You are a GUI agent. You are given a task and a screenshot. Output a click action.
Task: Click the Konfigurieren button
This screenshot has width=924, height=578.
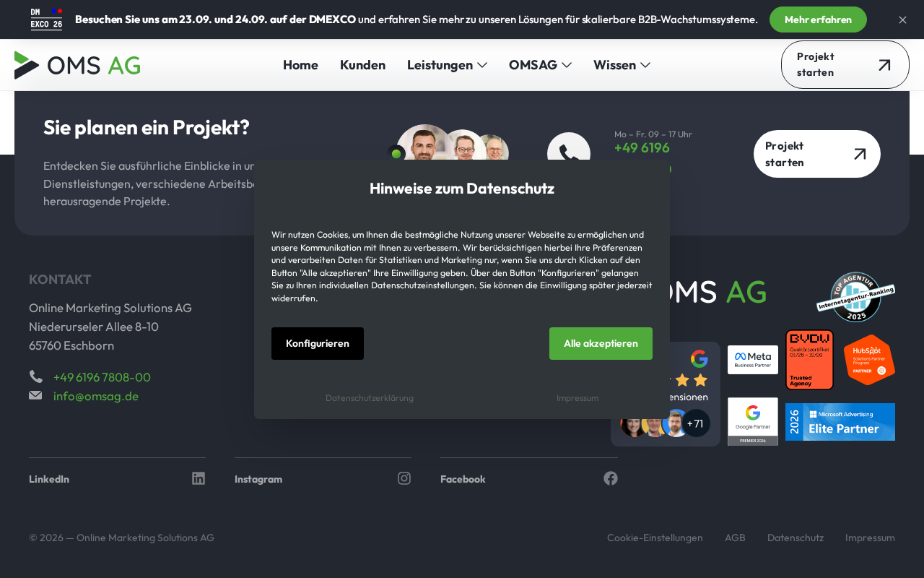tap(318, 343)
